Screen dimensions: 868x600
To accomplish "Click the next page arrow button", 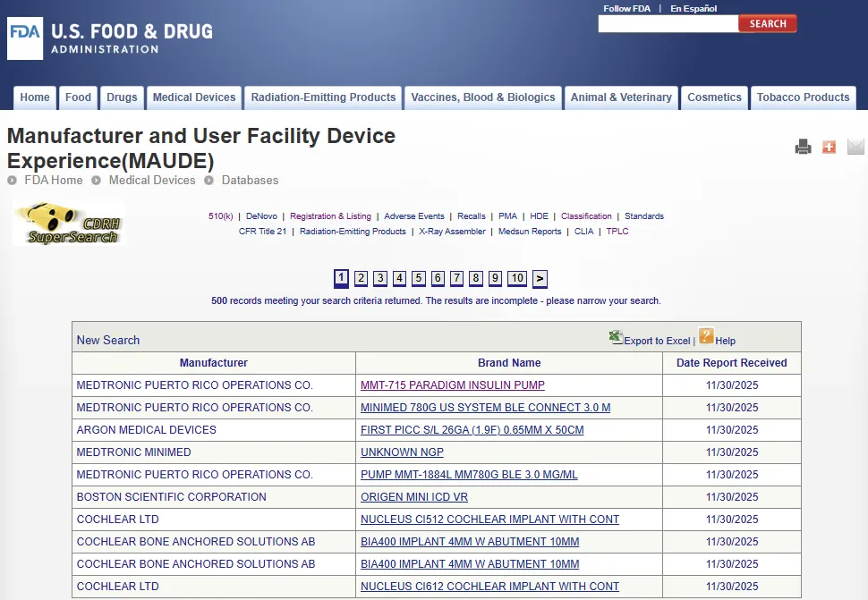I will click(540, 279).
